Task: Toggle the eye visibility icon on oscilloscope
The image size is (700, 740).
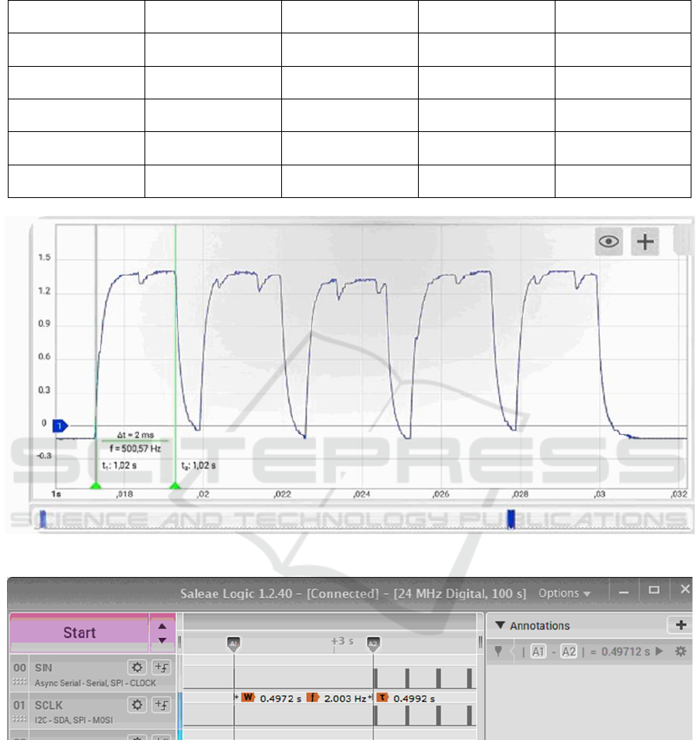Action: [x=610, y=241]
